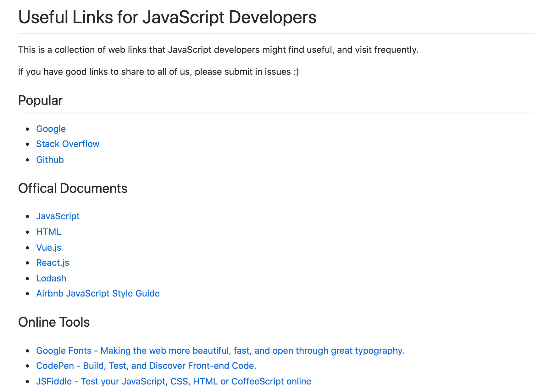
Task: Open the JSFiddle link
Action: [174, 381]
